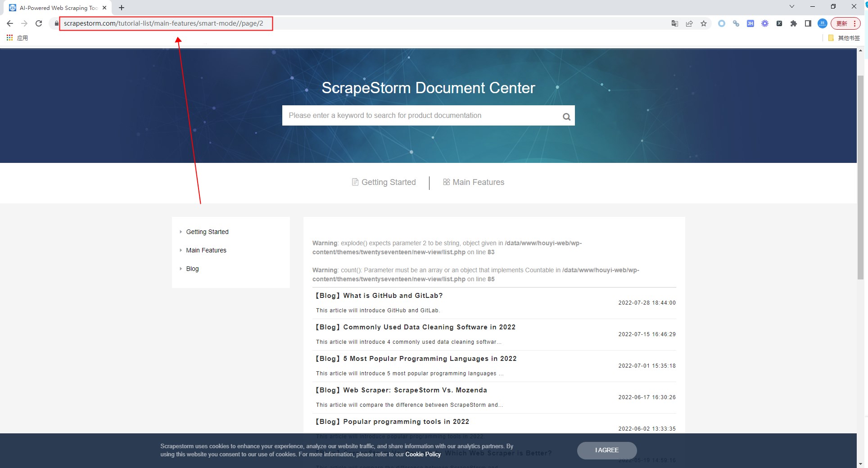This screenshot has height=468, width=868.
Task: Open the Cookie Policy link
Action: [x=423, y=454]
